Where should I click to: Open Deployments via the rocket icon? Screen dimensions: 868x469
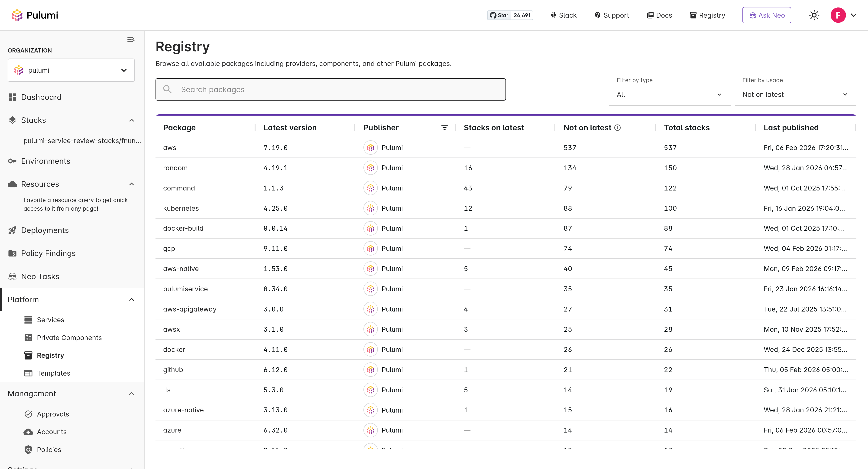12,230
